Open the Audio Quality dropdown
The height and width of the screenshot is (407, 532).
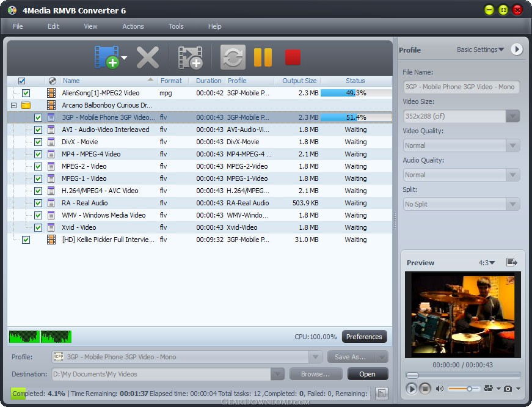[512, 175]
